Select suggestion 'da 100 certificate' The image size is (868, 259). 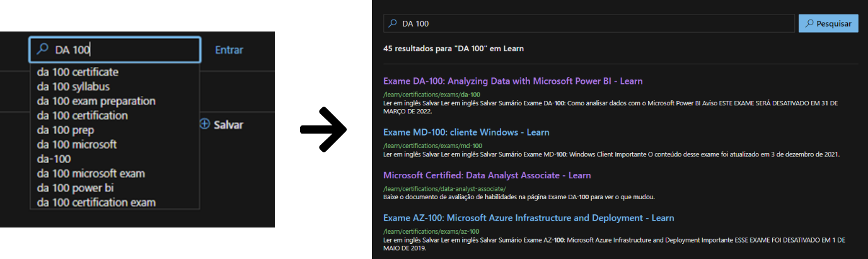[x=78, y=72]
